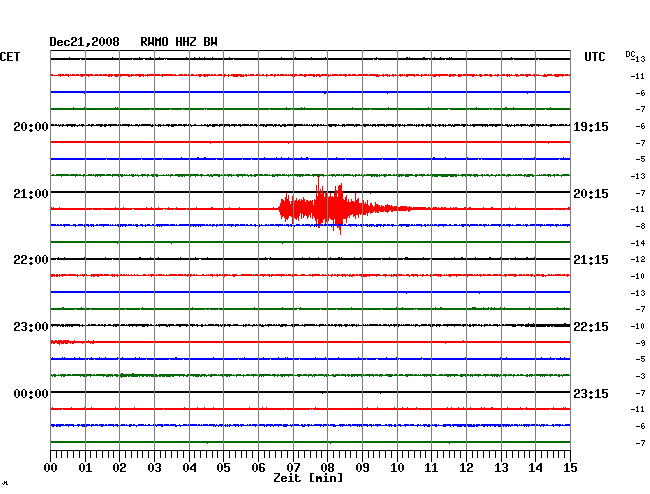Click the large red earthquake waveform burst
Viewport: 650px width, 494px height.
pyautogui.click(x=344, y=206)
